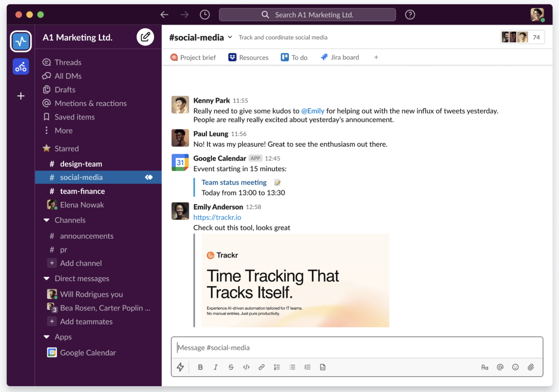Attach a file with paperclip icon
This screenshot has height=392, width=559.
pos(531,367)
